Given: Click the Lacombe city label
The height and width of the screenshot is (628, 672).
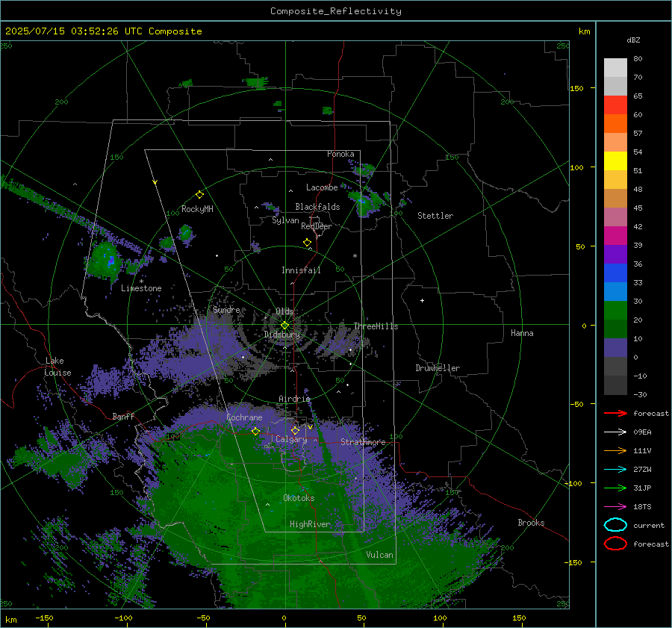Looking at the screenshot, I should (322, 187).
